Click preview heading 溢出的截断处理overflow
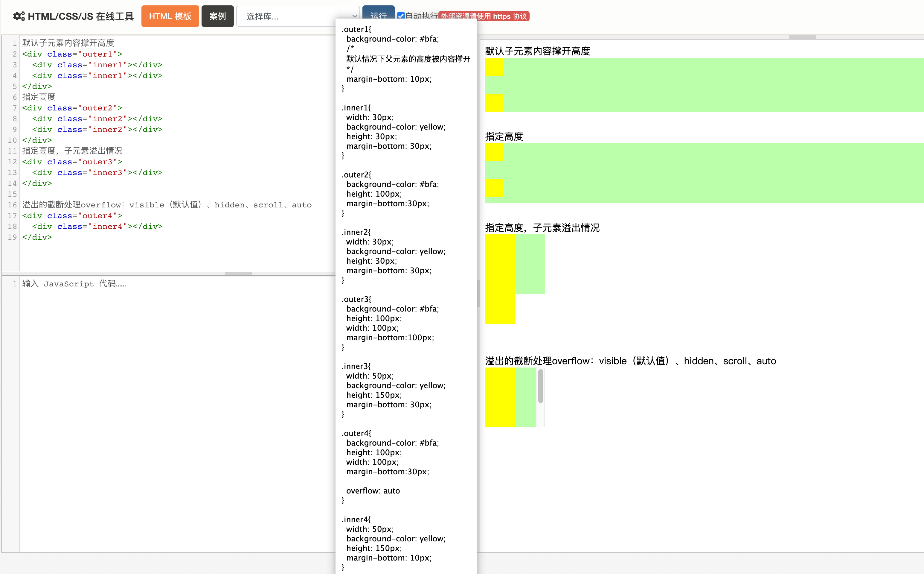Image resolution: width=924 pixels, height=574 pixels. pyautogui.click(x=630, y=361)
